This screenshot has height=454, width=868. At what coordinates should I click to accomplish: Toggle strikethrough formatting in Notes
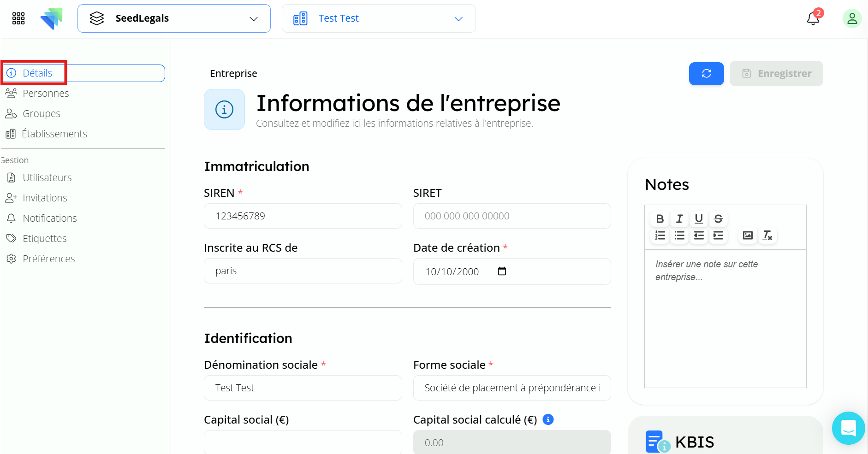(718, 219)
